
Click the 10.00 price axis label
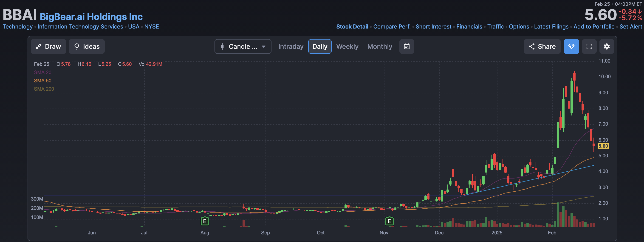[604, 77]
